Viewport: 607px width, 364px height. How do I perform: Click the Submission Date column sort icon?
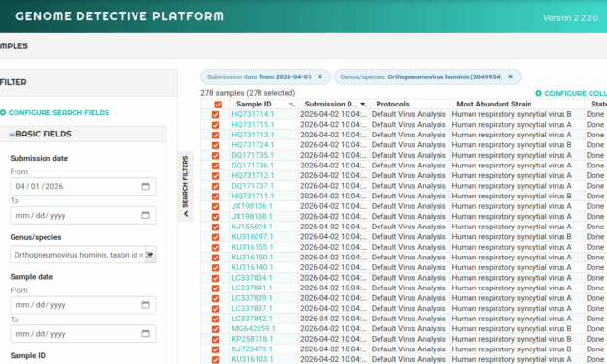(363, 105)
